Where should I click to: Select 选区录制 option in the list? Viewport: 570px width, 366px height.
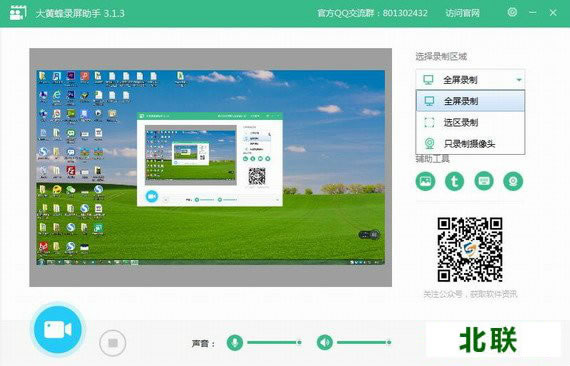(x=470, y=122)
